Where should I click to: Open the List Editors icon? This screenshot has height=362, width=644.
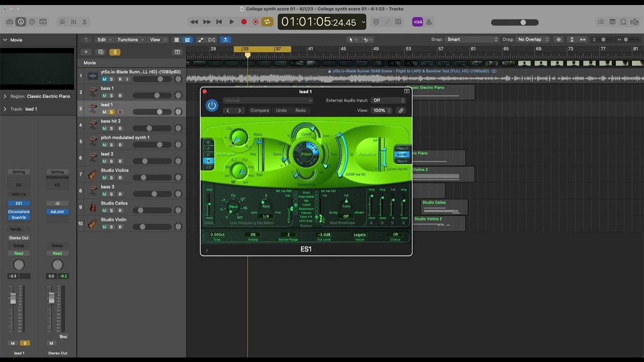tap(601, 22)
